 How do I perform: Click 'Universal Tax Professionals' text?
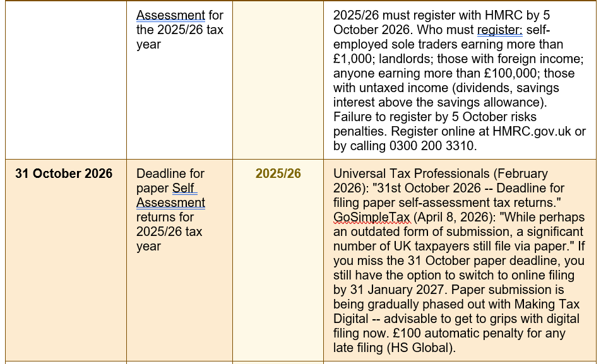[411, 173]
